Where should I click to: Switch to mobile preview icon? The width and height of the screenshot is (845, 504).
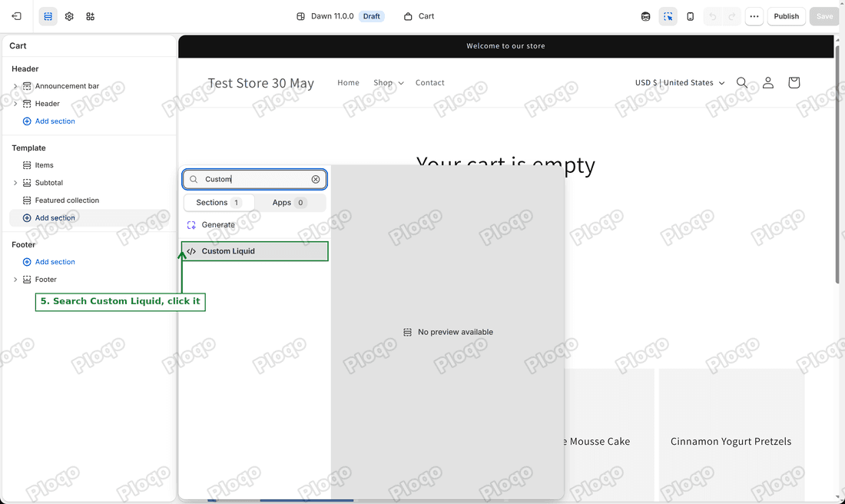(691, 16)
